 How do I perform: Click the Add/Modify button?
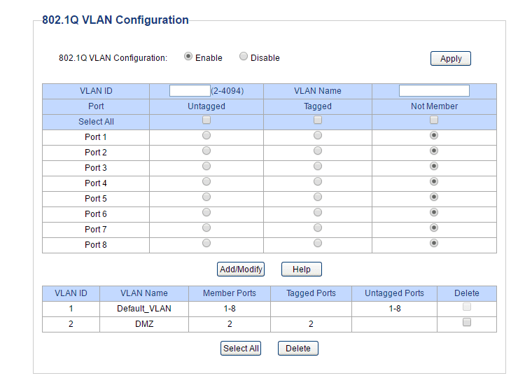[241, 269]
